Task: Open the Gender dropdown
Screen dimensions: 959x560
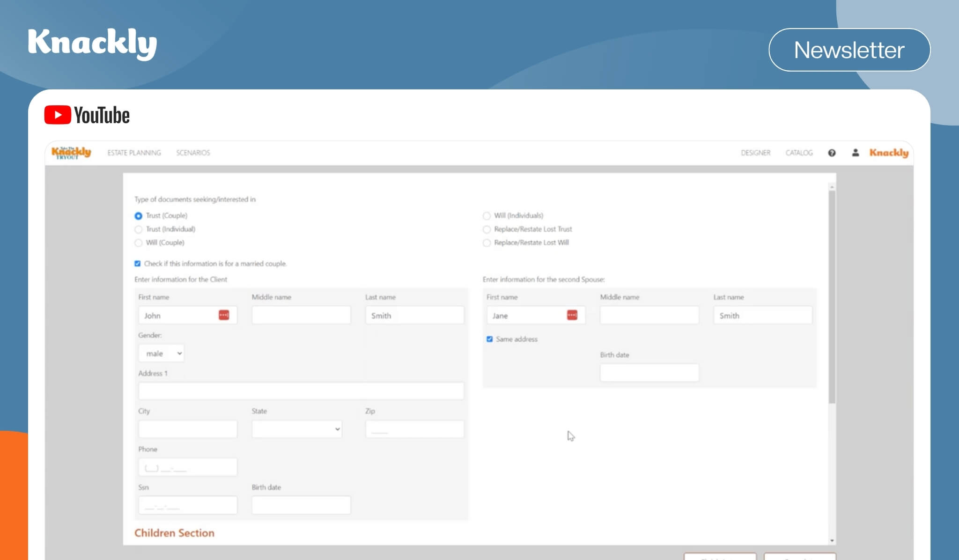Action: [161, 354]
